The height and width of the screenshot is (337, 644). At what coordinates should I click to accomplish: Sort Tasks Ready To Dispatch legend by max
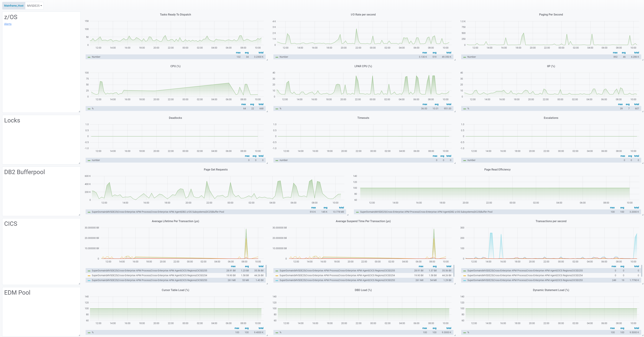point(238,53)
